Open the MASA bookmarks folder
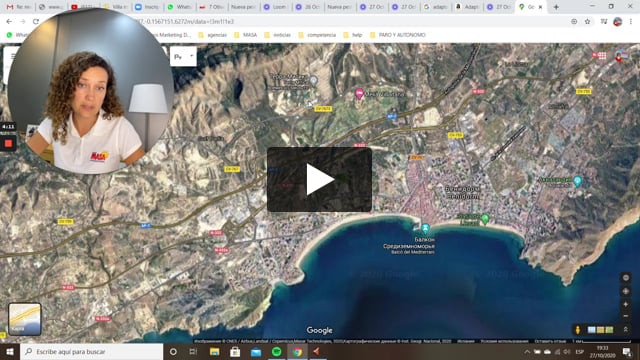 click(246, 35)
